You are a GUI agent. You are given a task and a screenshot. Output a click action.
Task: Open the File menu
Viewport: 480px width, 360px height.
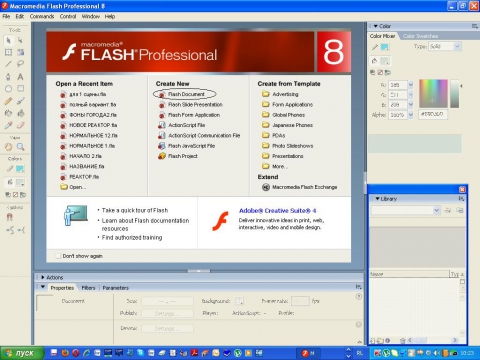[x=6, y=16]
